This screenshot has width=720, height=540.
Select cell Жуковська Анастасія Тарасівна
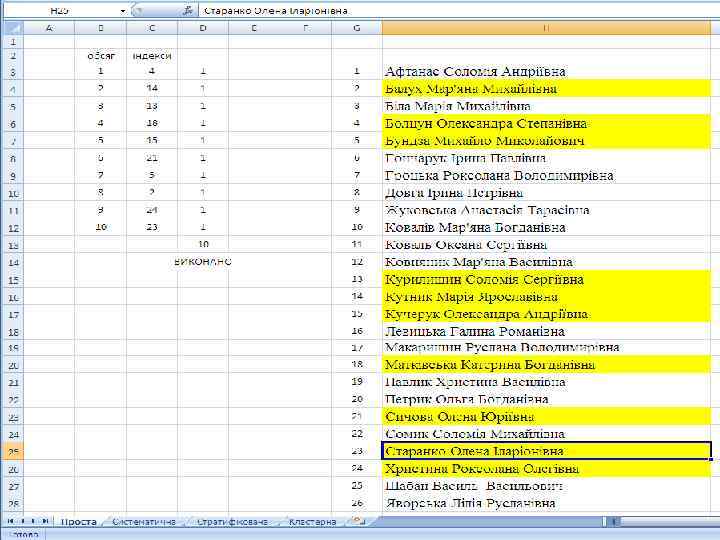point(546,210)
